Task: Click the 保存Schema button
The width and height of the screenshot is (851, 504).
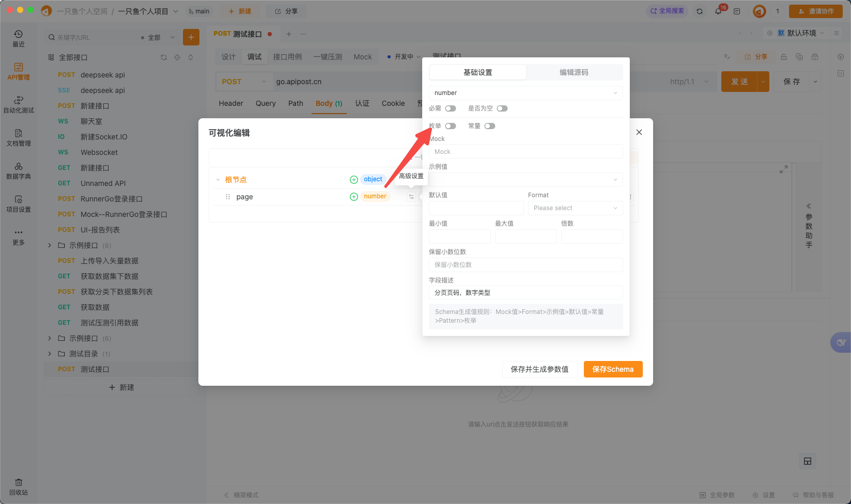Action: click(x=613, y=369)
